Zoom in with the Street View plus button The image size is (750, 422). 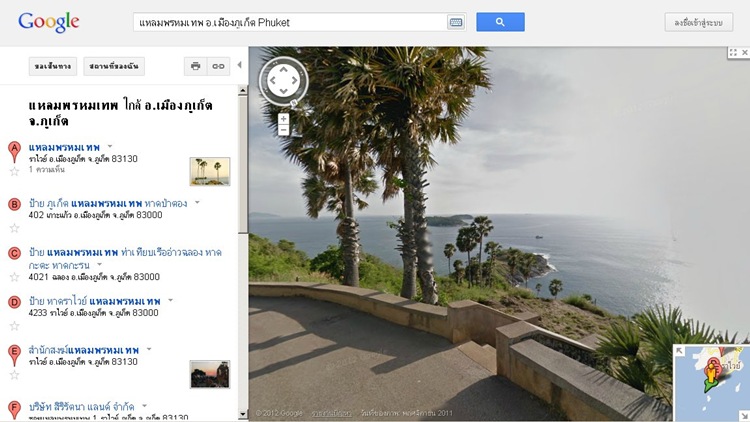click(283, 119)
